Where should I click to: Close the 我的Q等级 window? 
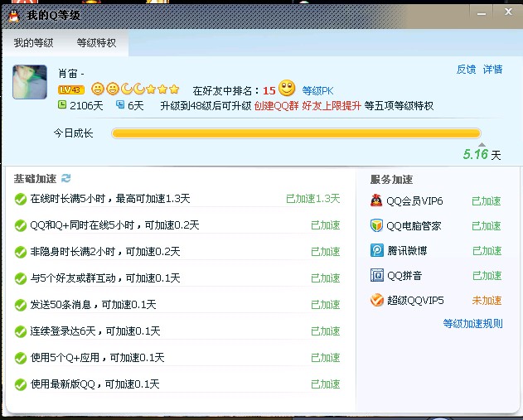point(508,12)
